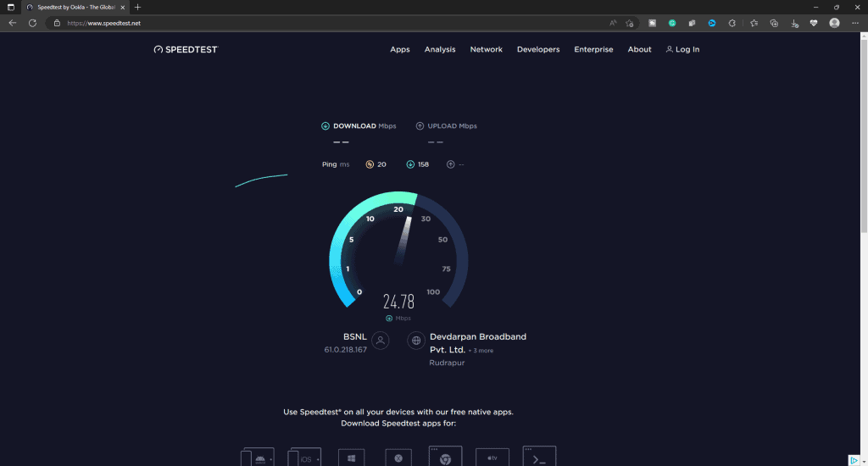Click the Log In link
Viewport: 868px width, 466px height.
tap(682, 49)
